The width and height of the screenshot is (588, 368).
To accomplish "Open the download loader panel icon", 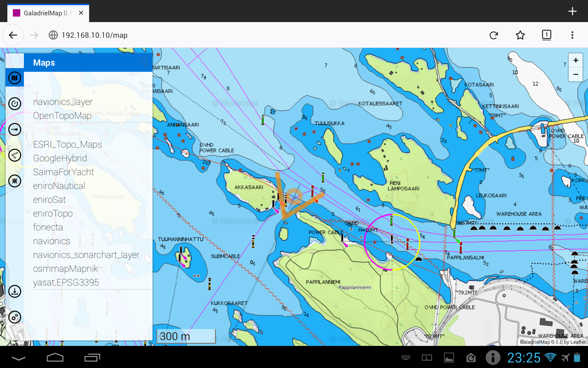I will click(x=15, y=291).
